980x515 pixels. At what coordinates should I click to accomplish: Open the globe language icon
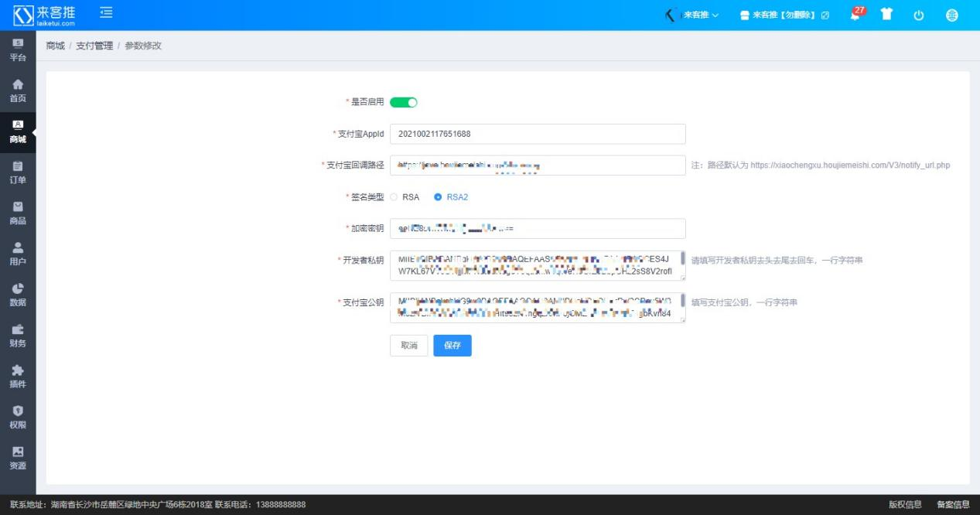(x=951, y=15)
